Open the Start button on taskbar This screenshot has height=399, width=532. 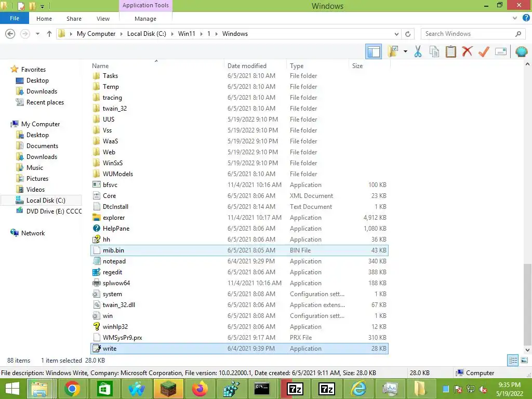point(12,389)
